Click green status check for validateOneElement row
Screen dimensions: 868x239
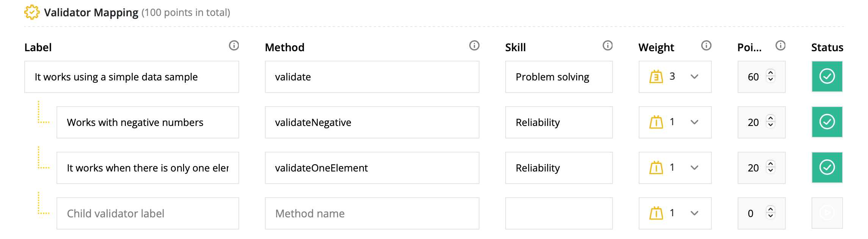click(827, 167)
